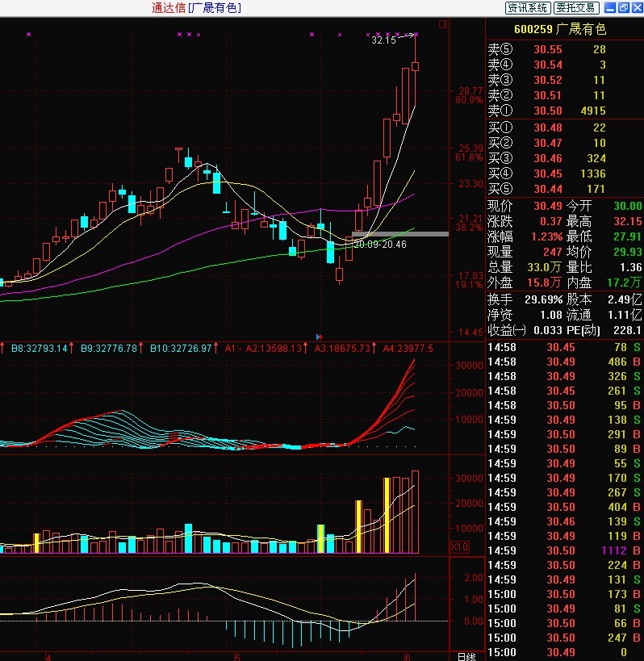
Task: Click the 卖① 30.50 ask row
Action: (546, 111)
